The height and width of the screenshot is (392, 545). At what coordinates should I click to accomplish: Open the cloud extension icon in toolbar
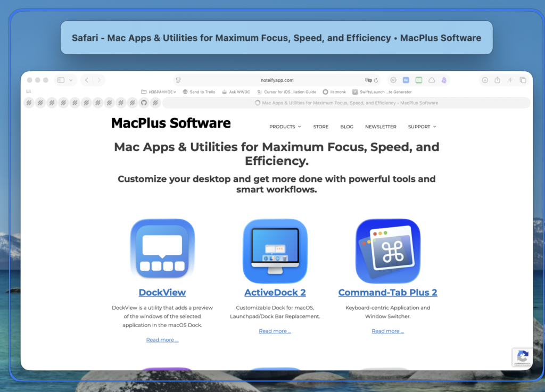point(432,80)
